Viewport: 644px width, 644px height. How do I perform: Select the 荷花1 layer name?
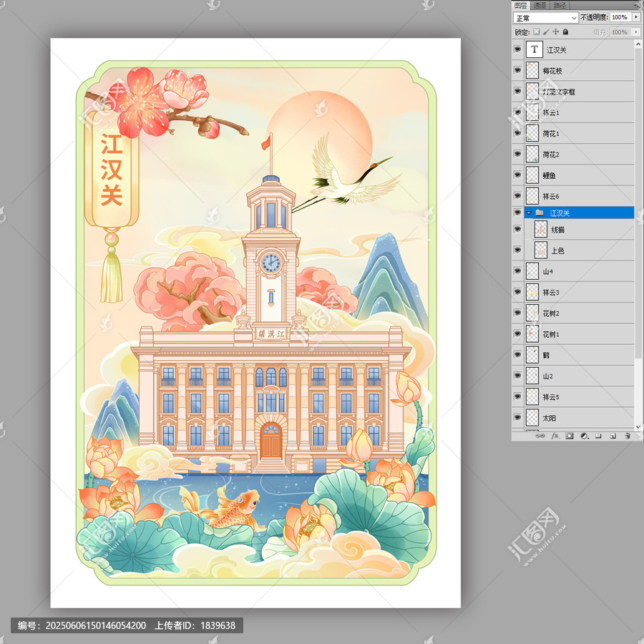551,134
